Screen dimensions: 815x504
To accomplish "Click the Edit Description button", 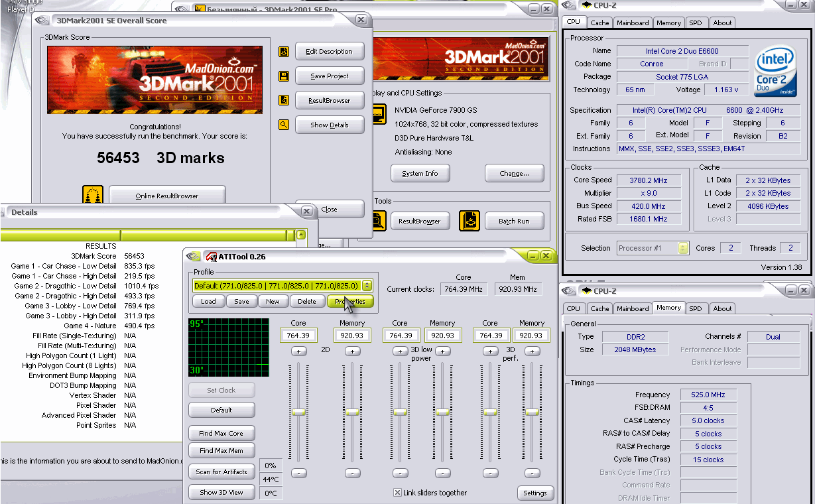I will click(330, 52).
